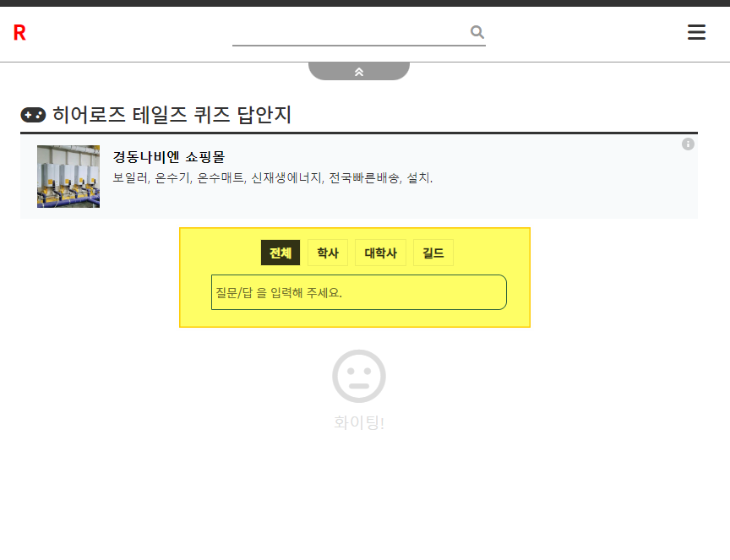This screenshot has height=560, width=730.
Task: Click the ad info icon
Action: pos(688,144)
